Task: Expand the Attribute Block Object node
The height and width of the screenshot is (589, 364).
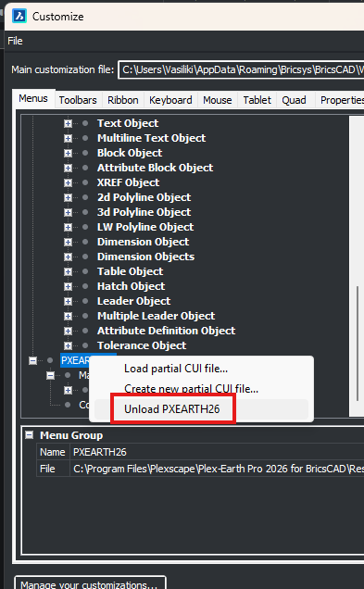Action: [x=68, y=168]
